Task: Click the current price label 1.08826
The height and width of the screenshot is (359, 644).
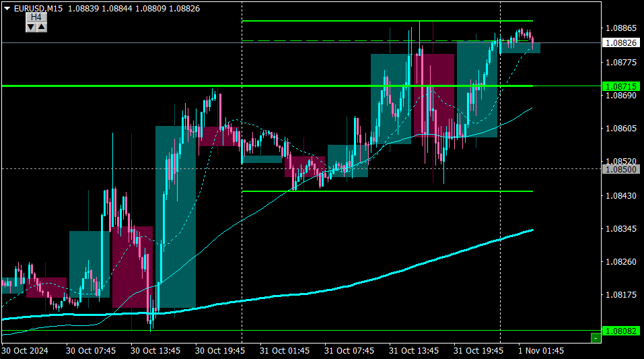Action: (x=621, y=42)
